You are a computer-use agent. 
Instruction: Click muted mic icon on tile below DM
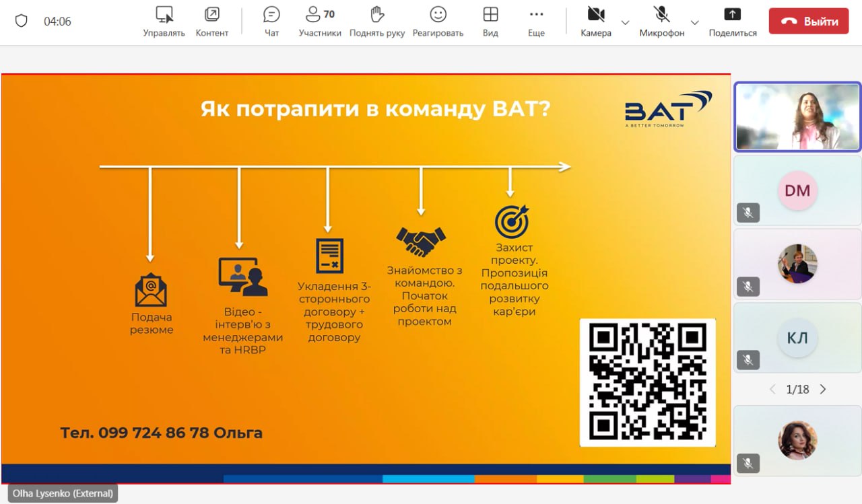[748, 286]
